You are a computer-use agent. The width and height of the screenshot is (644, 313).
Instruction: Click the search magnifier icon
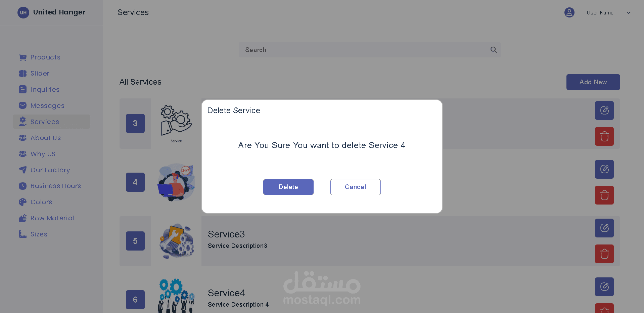point(493,50)
